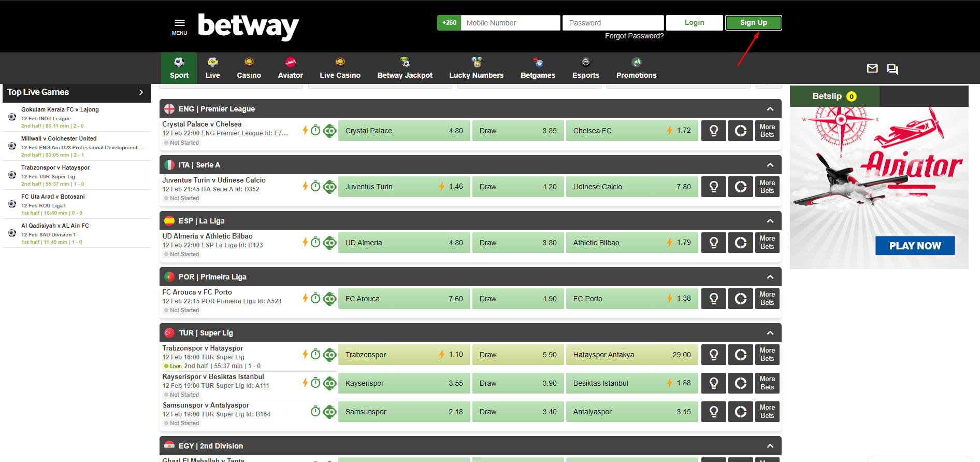The width and height of the screenshot is (980, 462).
Task: Expand Top Live Games arrow
Action: pyautogui.click(x=141, y=92)
